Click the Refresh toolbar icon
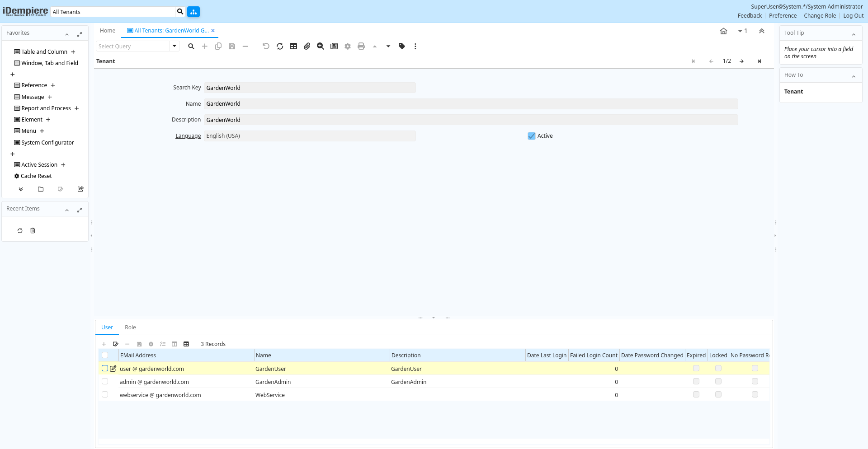Image resolution: width=868 pixels, height=449 pixels. tap(280, 46)
